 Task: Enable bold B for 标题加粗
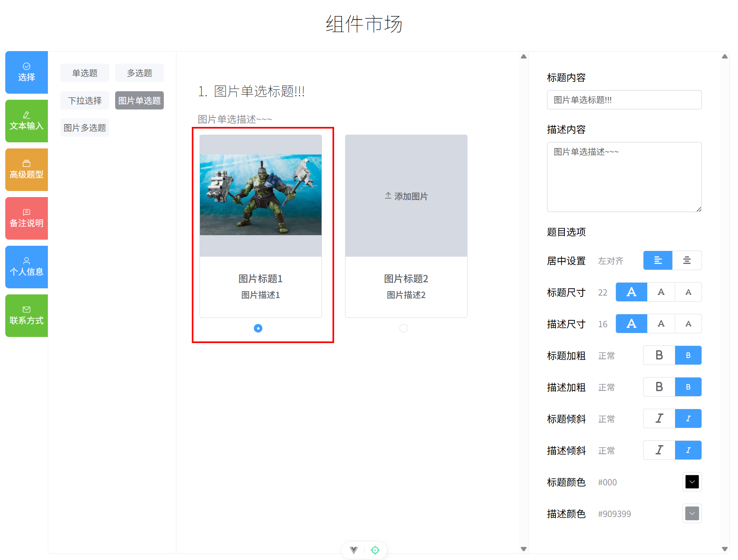click(659, 355)
